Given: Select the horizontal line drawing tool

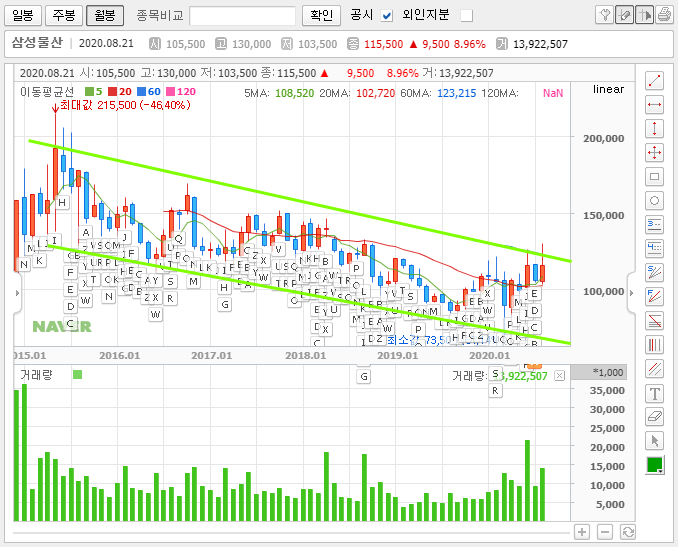Looking at the screenshot, I should click(x=654, y=105).
